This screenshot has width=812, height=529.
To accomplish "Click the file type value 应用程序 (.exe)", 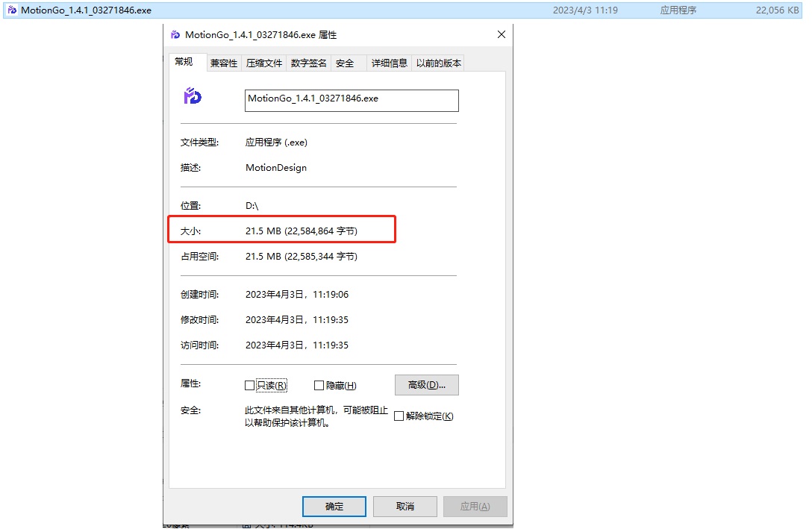I will 277,143.
